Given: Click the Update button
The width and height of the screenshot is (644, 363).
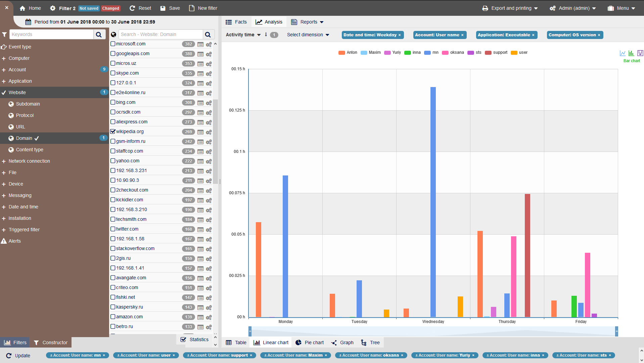Looking at the screenshot, I should pyautogui.click(x=18, y=356).
